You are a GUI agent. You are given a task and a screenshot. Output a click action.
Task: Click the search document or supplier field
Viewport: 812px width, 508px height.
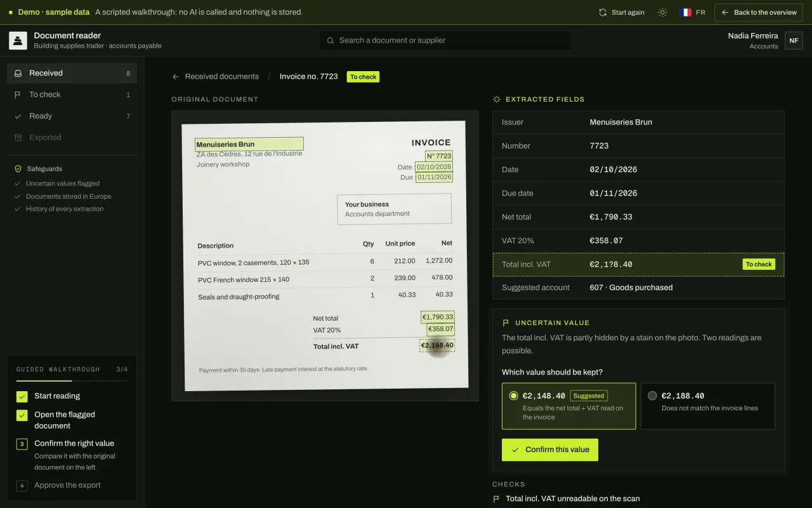pos(445,41)
